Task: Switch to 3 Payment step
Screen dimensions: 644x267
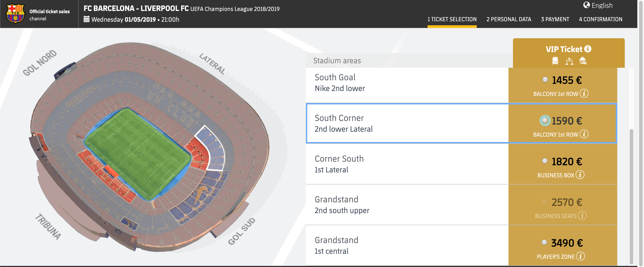Action: [555, 19]
